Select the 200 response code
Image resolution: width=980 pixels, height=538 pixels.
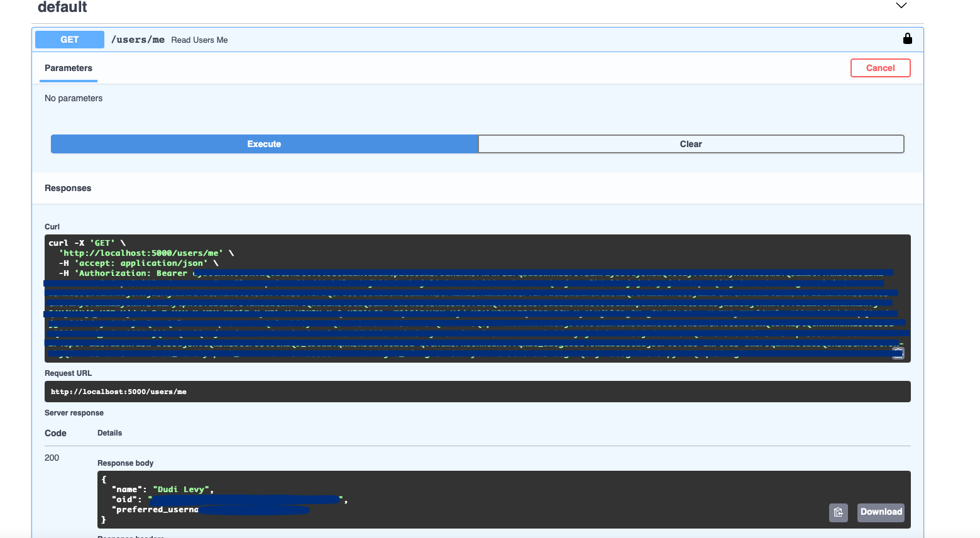[x=52, y=458]
